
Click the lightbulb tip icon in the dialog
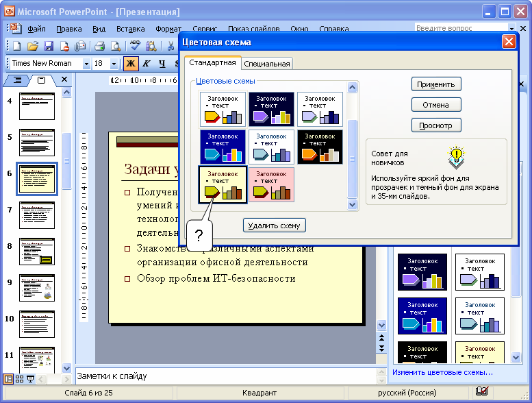(x=456, y=157)
